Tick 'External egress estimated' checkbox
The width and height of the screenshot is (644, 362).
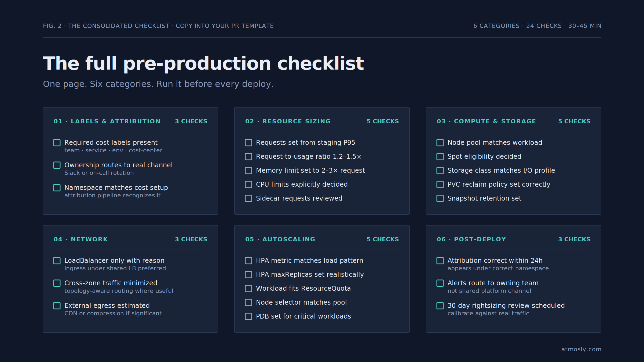57,306
